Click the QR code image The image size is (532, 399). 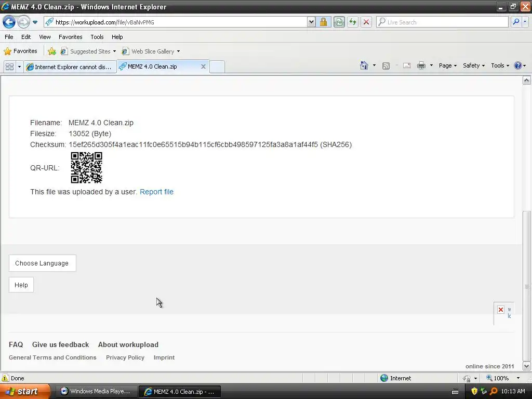pyautogui.click(x=87, y=168)
